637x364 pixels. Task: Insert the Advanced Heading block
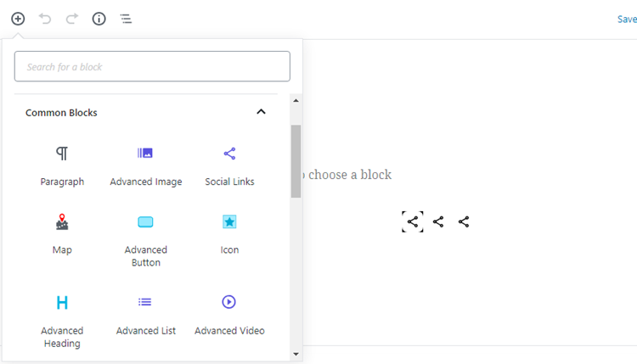click(x=62, y=321)
